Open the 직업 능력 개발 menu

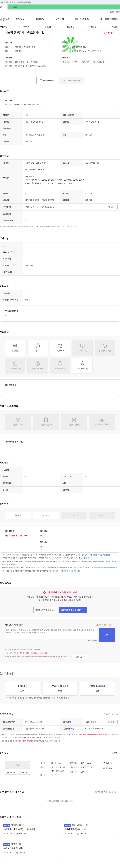click(x=82, y=19)
